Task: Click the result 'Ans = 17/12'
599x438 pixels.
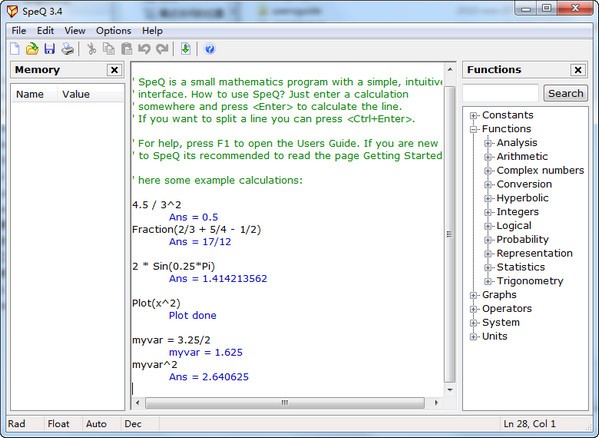Action: pos(200,242)
